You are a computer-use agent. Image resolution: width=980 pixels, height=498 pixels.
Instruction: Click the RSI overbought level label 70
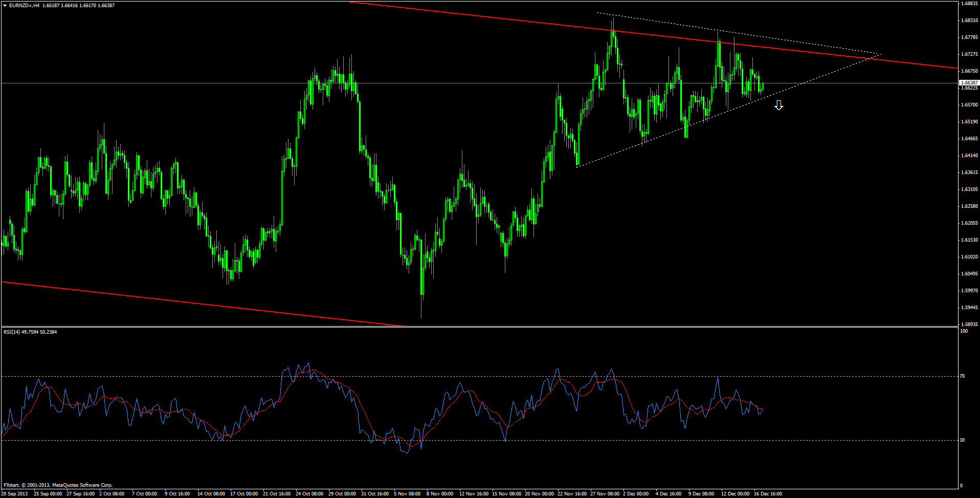[963, 376]
